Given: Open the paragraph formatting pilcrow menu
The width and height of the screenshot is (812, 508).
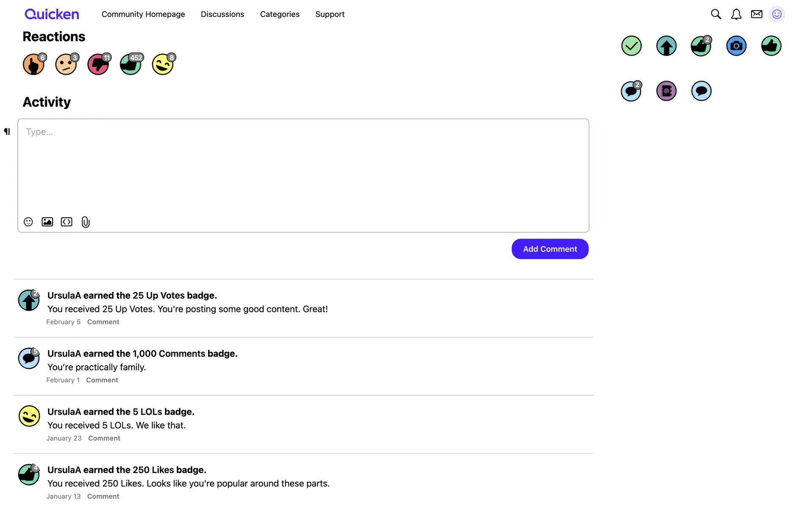Looking at the screenshot, I should 7,132.
